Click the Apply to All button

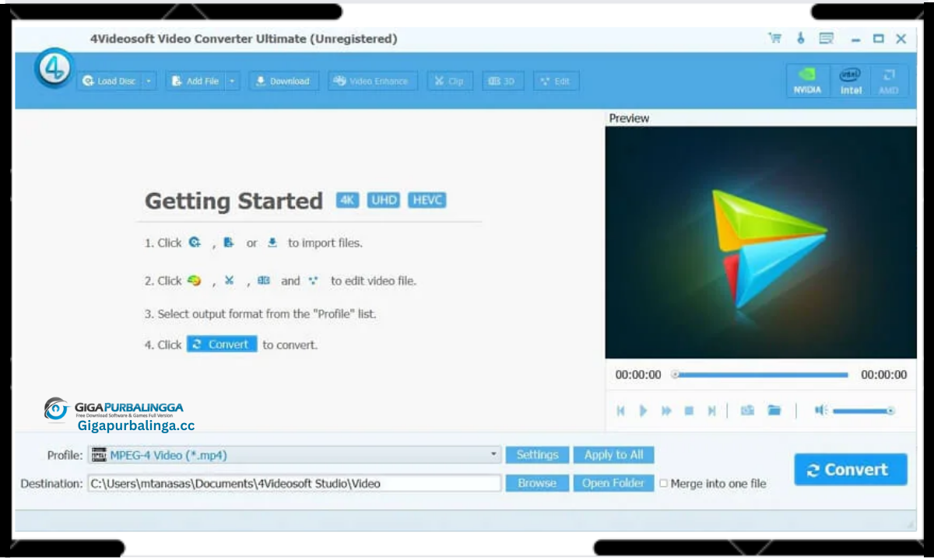click(x=613, y=455)
